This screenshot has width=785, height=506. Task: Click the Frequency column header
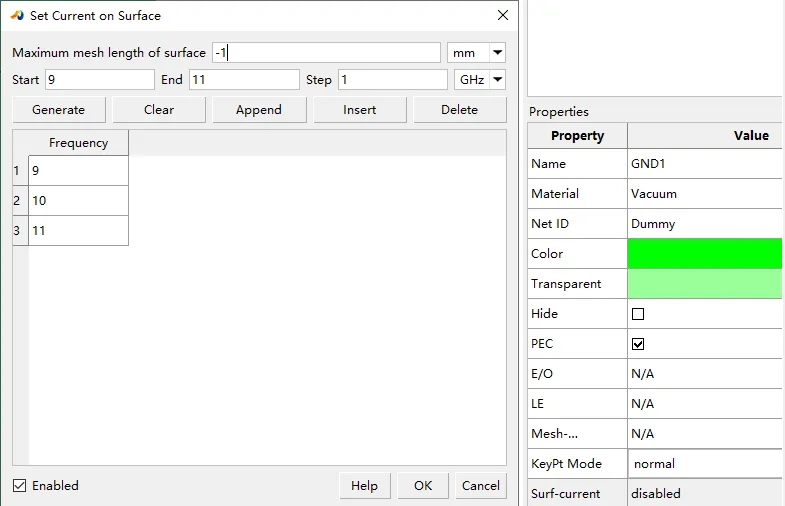(x=78, y=143)
